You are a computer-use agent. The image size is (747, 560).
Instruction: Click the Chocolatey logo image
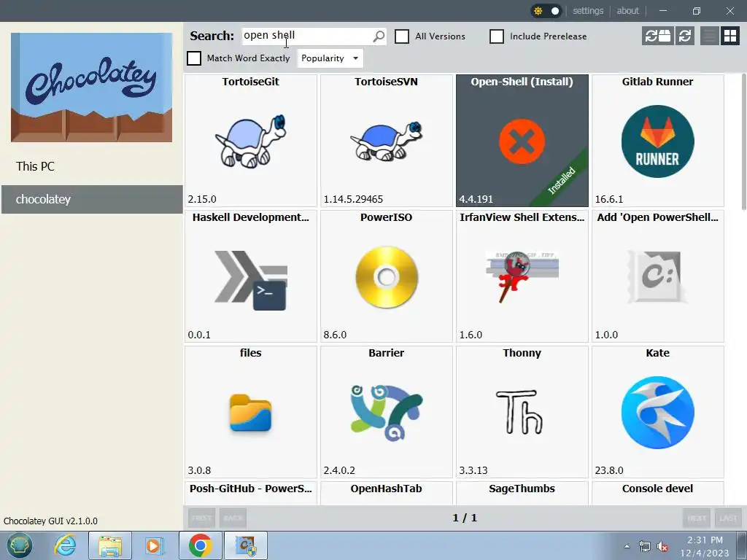[x=91, y=87]
